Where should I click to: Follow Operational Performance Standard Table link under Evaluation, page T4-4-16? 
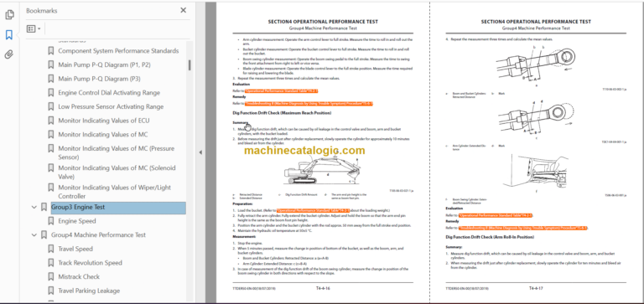pos(282,90)
